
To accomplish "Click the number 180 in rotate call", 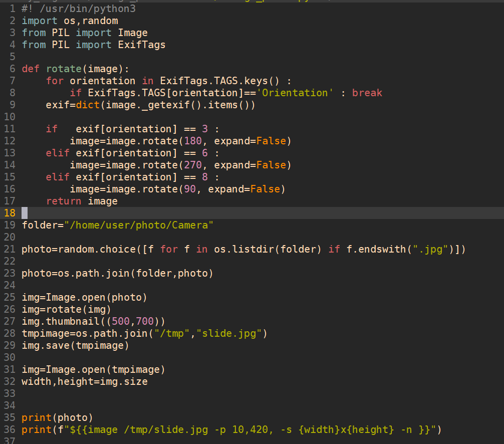I will click(193, 141).
